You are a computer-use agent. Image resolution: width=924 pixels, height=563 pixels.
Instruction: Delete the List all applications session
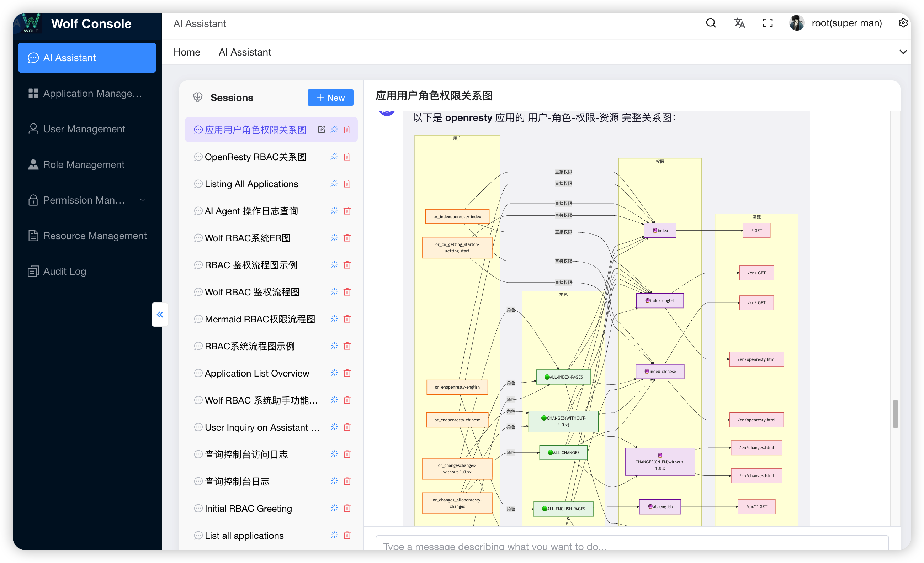[347, 535]
